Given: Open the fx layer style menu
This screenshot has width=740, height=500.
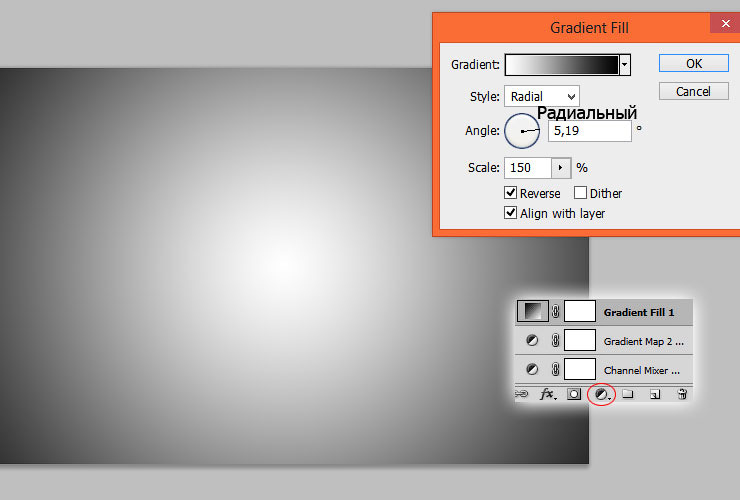Looking at the screenshot, I should click(x=548, y=394).
